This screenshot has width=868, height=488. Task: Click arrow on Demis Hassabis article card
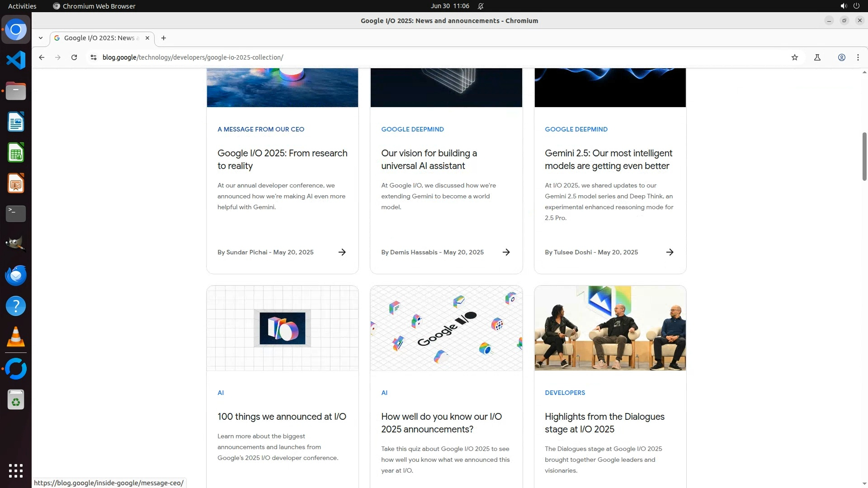[506, 252]
